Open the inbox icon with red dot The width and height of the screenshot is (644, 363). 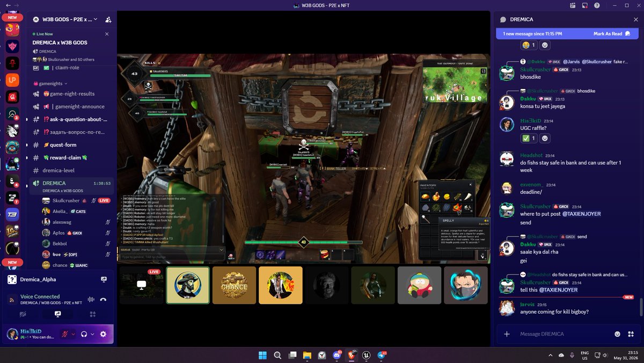(585, 5)
